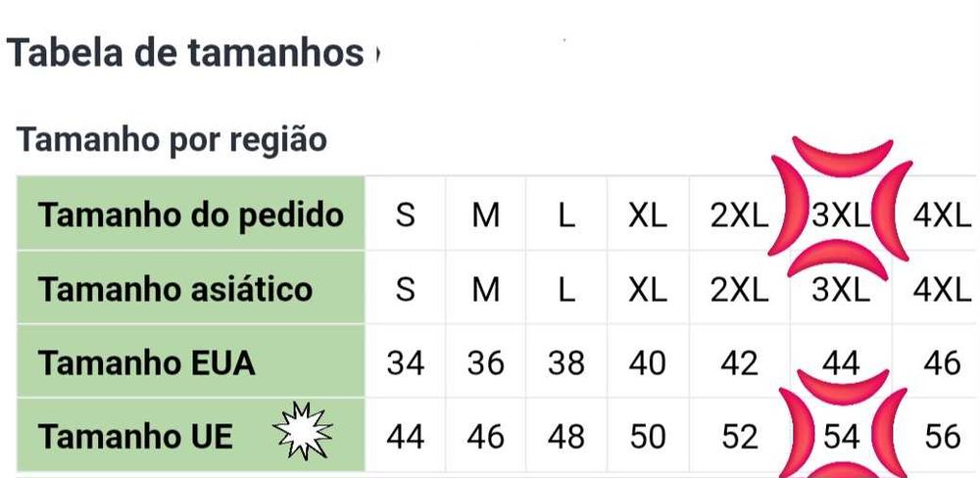Select value 50 in Tamanho UE row
The width and height of the screenshot is (980, 478).
click(x=647, y=436)
